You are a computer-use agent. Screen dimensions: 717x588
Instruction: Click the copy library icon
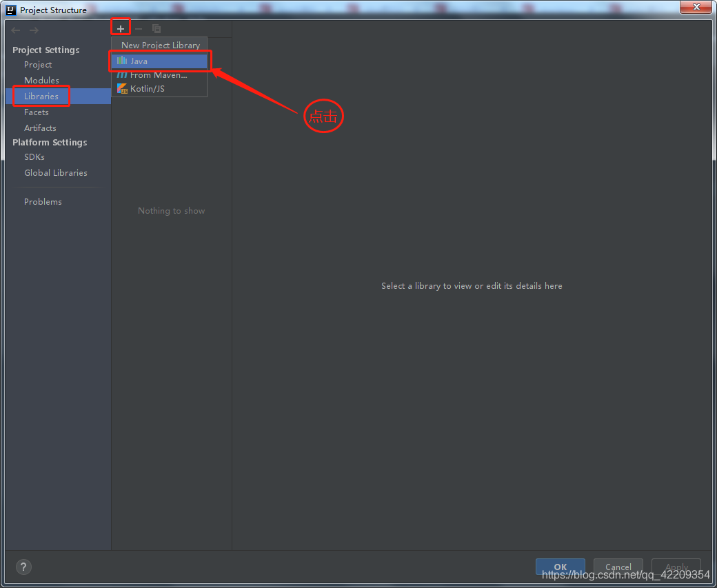[156, 29]
